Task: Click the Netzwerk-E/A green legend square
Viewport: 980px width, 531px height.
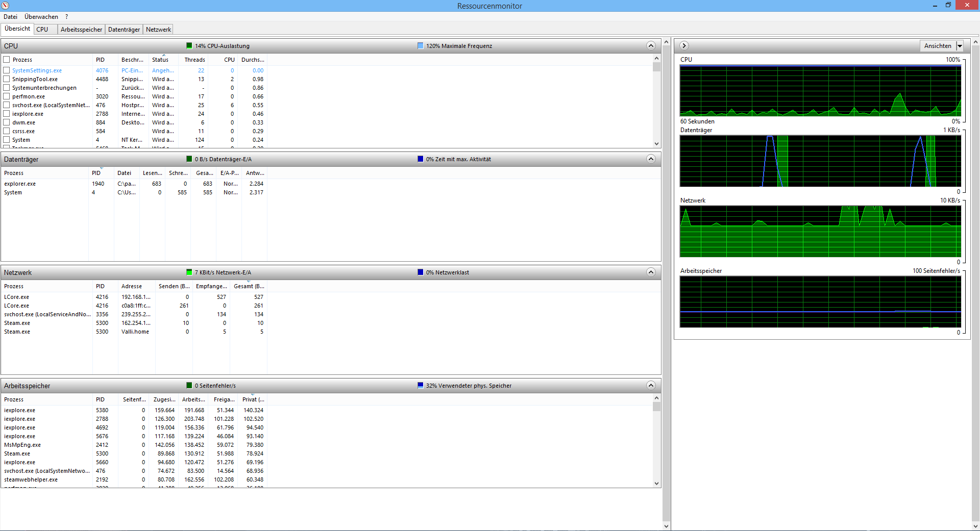Action: (x=189, y=272)
